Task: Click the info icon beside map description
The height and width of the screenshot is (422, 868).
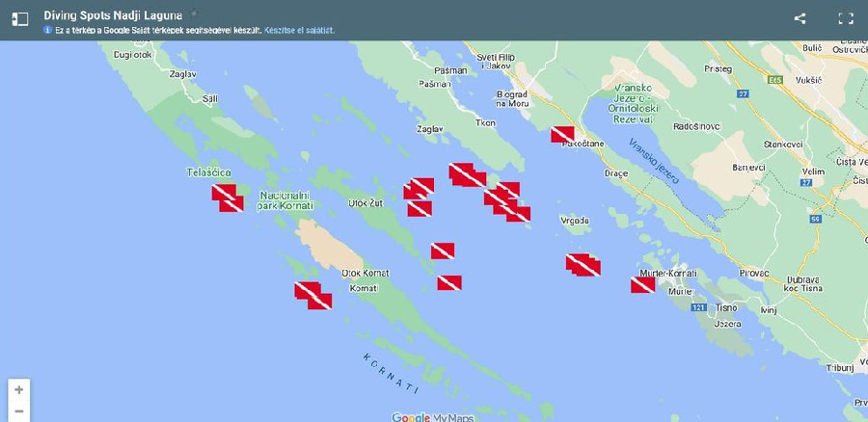Action: [x=47, y=30]
